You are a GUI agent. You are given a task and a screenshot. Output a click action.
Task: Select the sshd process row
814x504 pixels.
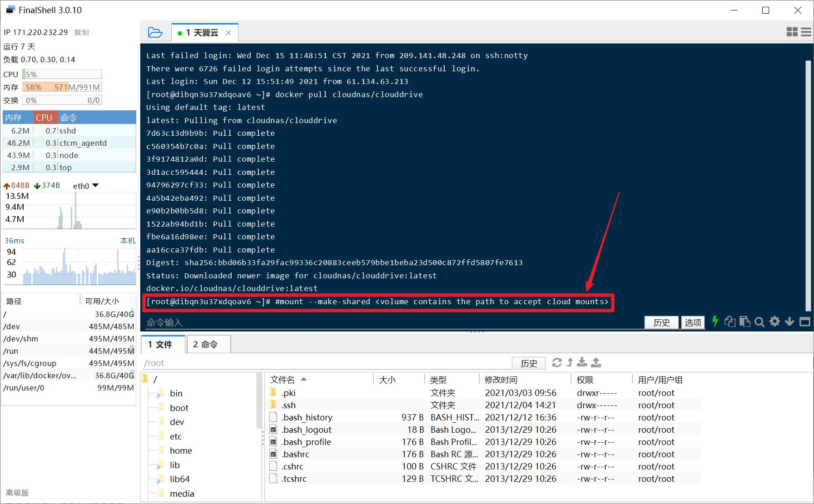[x=69, y=131]
